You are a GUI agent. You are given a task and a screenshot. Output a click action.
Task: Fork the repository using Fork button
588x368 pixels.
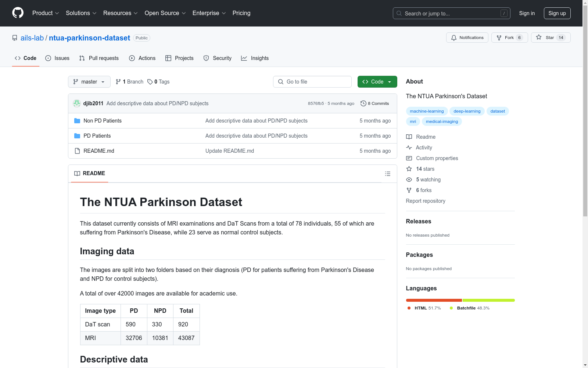click(509, 38)
